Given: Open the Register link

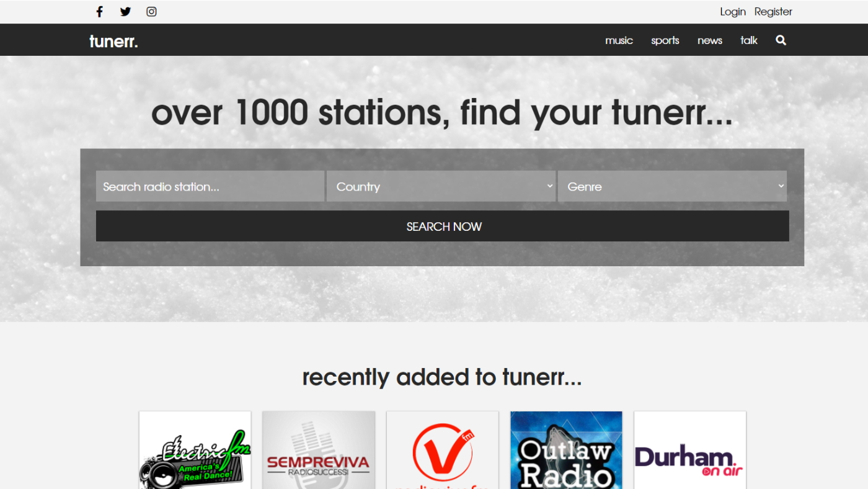Looking at the screenshot, I should [773, 12].
